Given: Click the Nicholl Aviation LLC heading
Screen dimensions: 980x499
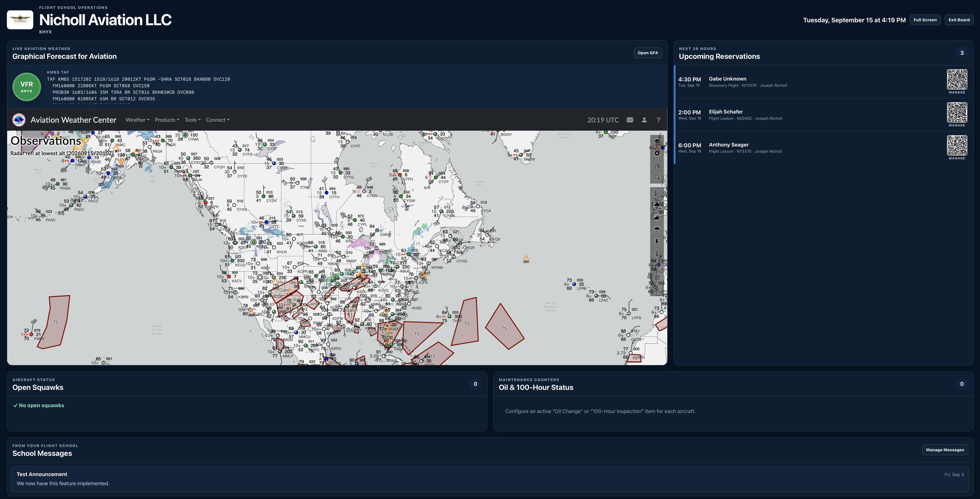Looking at the screenshot, I should (x=105, y=20).
